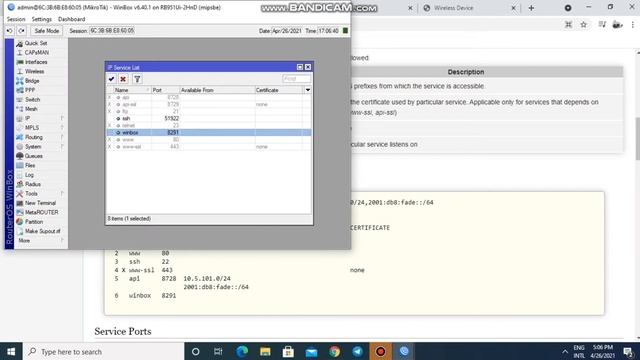Open the Interfaces section
This screenshot has width=640, height=360.
coord(36,62)
